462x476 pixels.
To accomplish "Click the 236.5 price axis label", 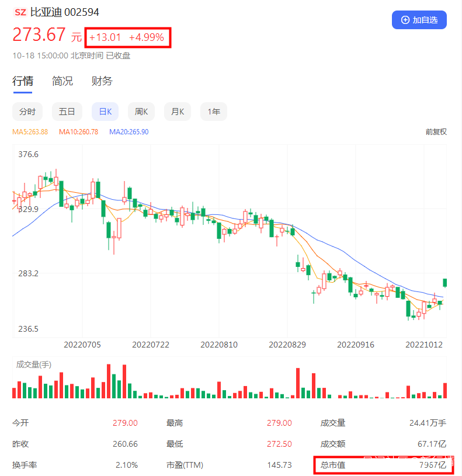I will 28,329.
